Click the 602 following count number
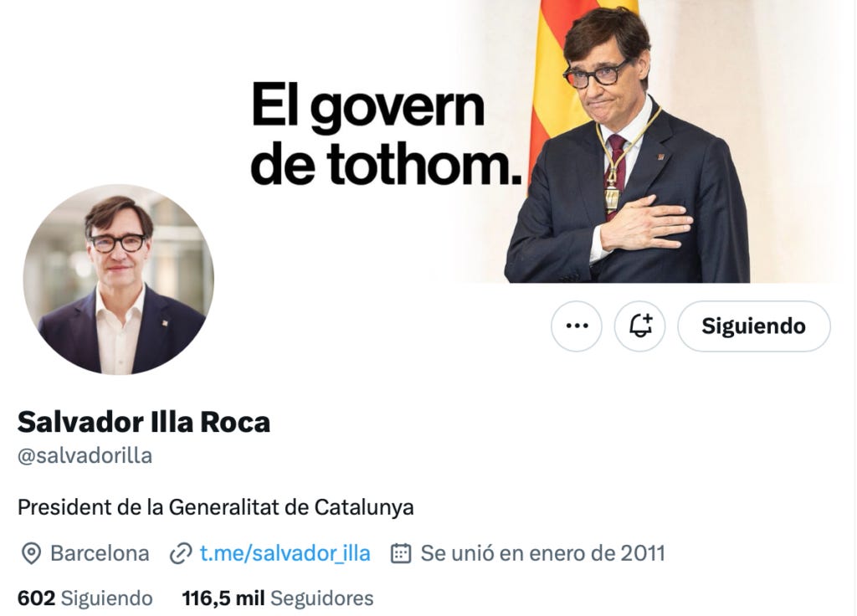Screen dimensions: 857x616 [37, 598]
